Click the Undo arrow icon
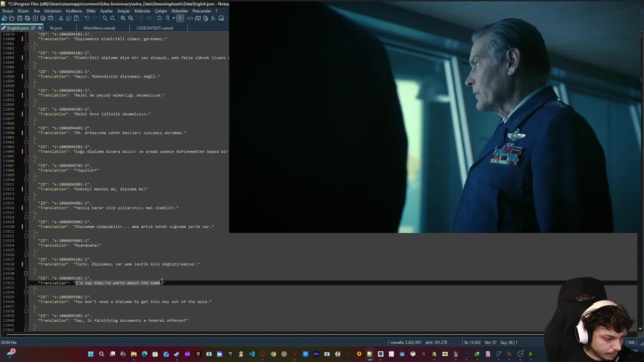The height and width of the screenshot is (362, 644). coord(87,18)
